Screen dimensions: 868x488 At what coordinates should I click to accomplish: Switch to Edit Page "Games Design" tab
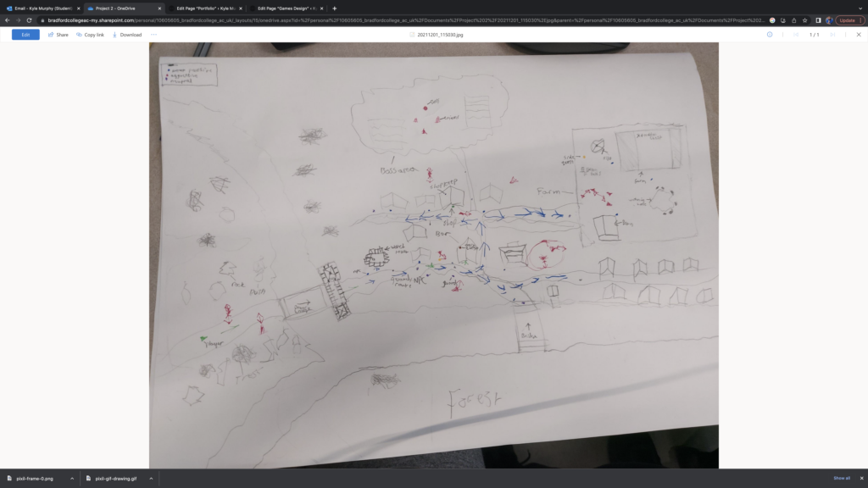(287, 8)
